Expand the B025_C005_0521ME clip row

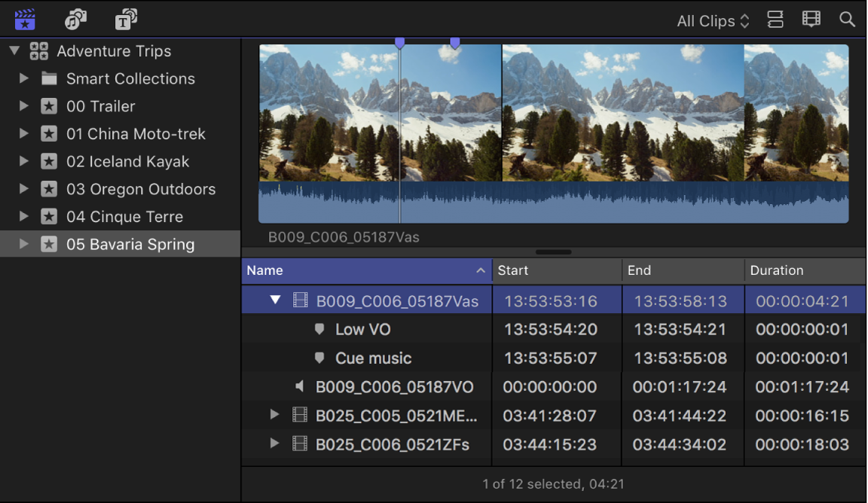(x=275, y=414)
